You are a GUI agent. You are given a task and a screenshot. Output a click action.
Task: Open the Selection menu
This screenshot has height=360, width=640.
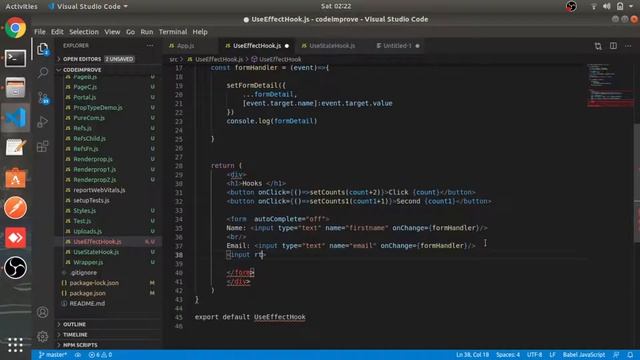84,32
